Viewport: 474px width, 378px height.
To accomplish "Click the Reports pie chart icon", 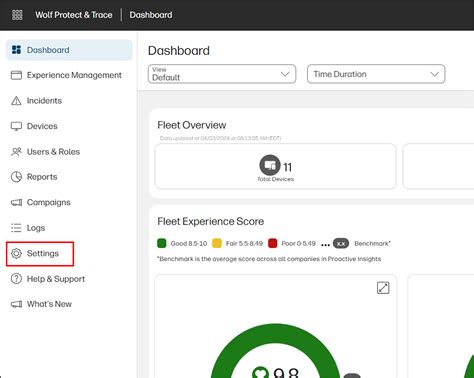I will pos(16,177).
